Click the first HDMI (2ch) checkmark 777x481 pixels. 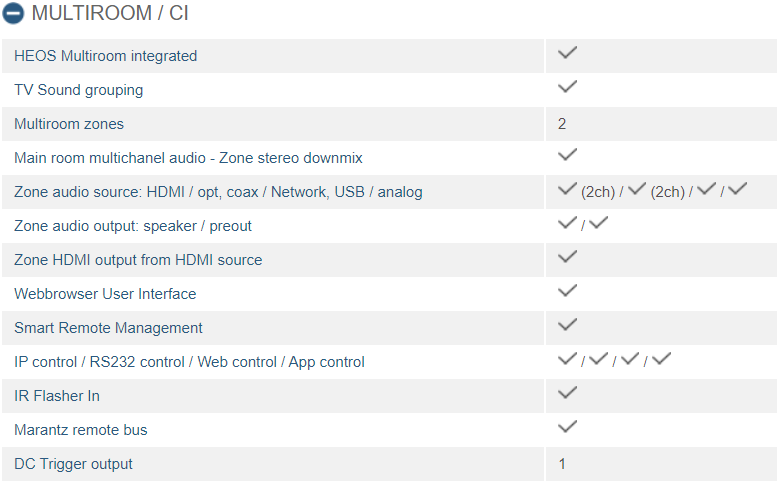pos(567,189)
